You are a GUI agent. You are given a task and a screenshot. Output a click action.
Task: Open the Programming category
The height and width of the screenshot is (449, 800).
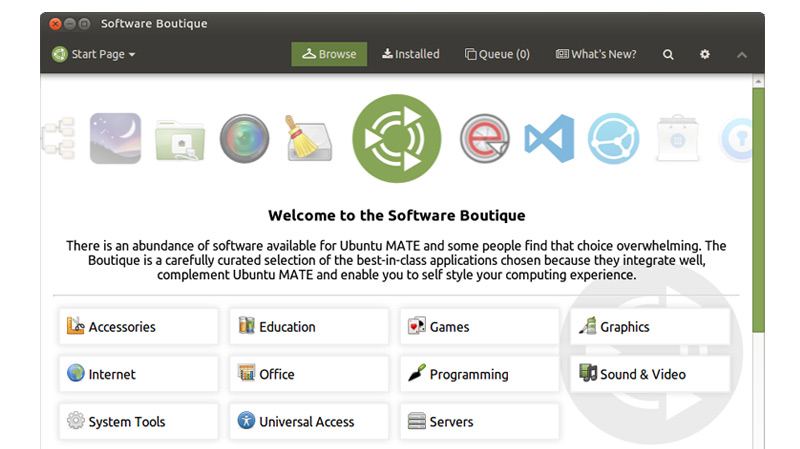tap(480, 374)
